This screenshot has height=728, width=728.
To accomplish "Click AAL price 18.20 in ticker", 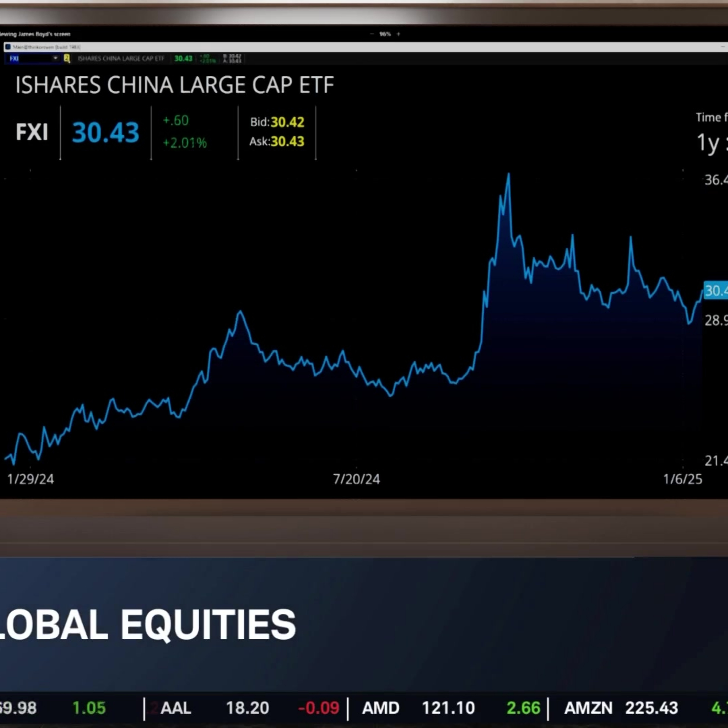I will tap(248, 708).
